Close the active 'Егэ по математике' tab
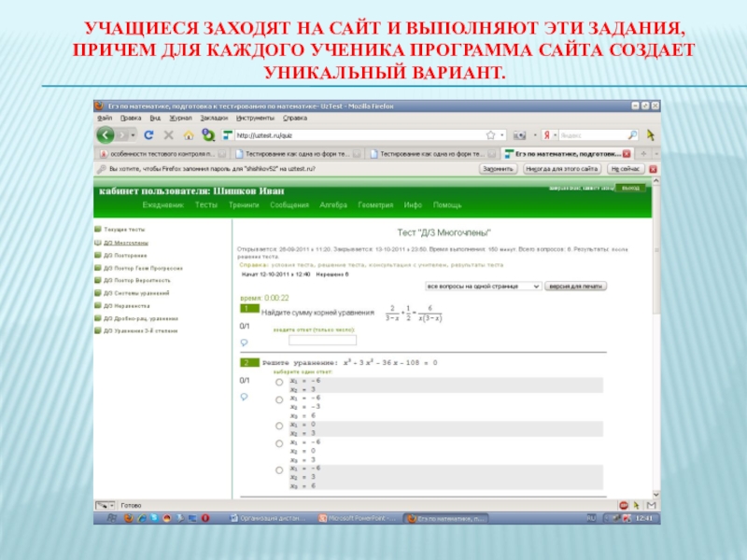747x560 pixels. tap(627, 154)
